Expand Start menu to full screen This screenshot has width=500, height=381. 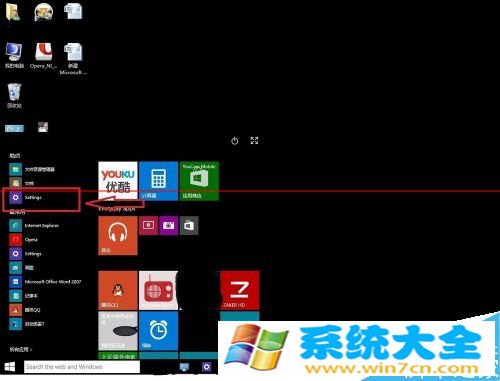click(254, 141)
